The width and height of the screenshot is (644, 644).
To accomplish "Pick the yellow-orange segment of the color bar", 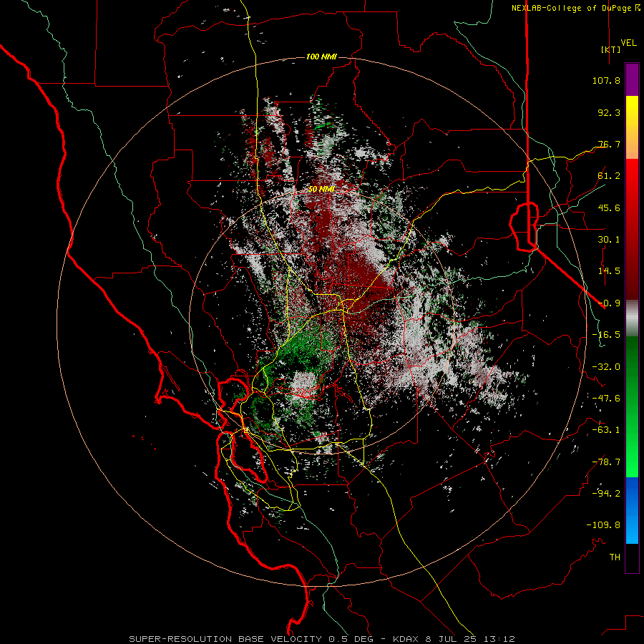I will (632, 127).
